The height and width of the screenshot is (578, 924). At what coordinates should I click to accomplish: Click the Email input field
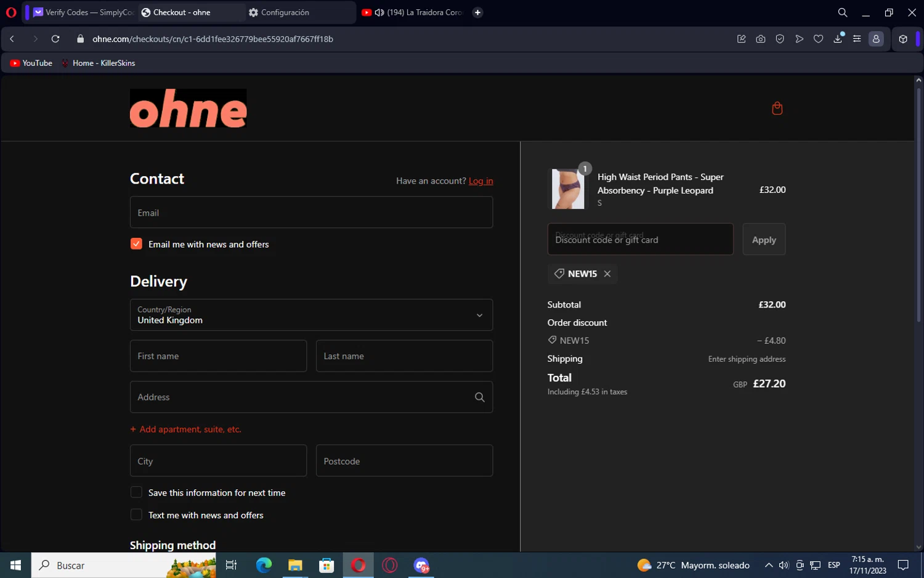(x=311, y=213)
